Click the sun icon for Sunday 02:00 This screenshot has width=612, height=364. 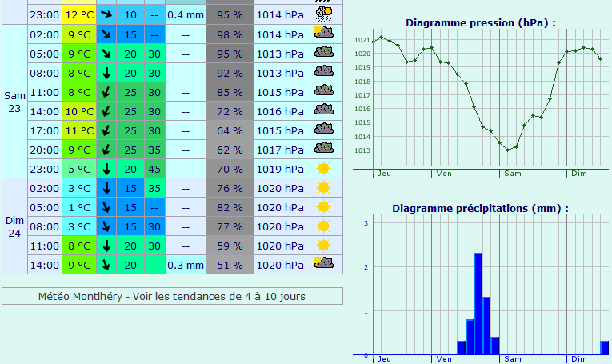pyautogui.click(x=323, y=188)
